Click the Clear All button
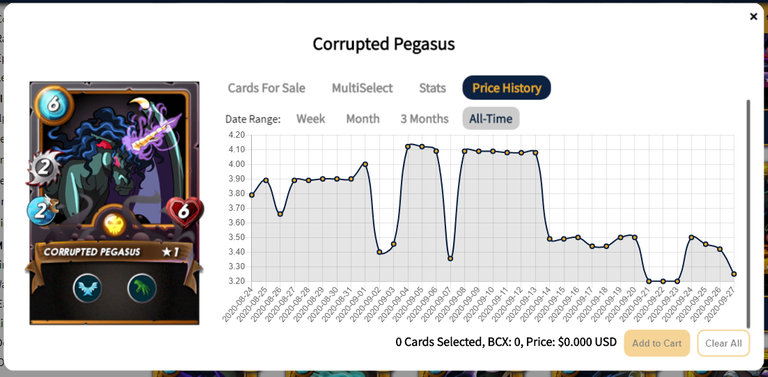768x377 pixels. [x=723, y=343]
